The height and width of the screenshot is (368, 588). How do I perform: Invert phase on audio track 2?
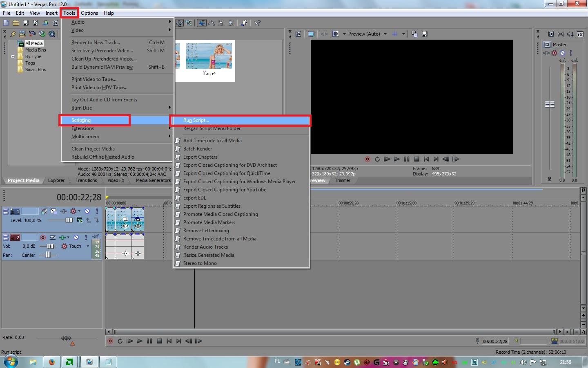click(53, 237)
